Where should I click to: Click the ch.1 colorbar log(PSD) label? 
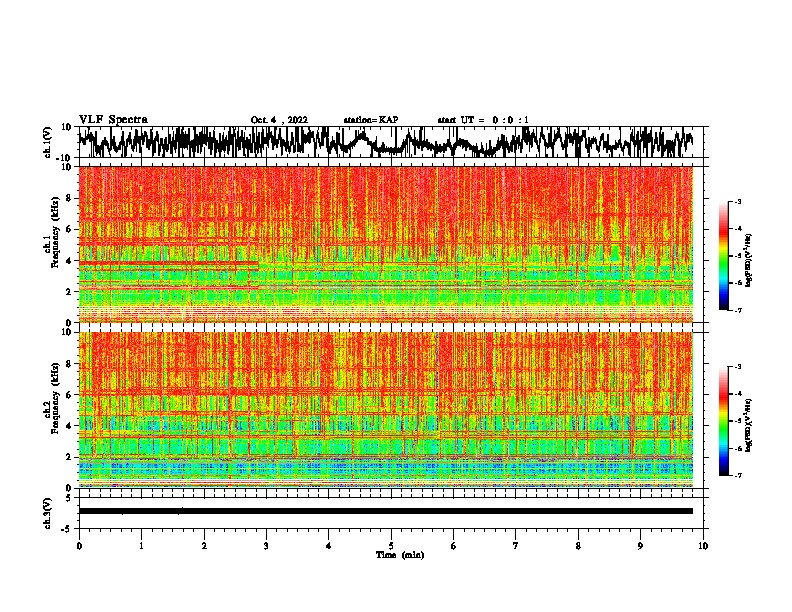pyautogui.click(x=749, y=261)
